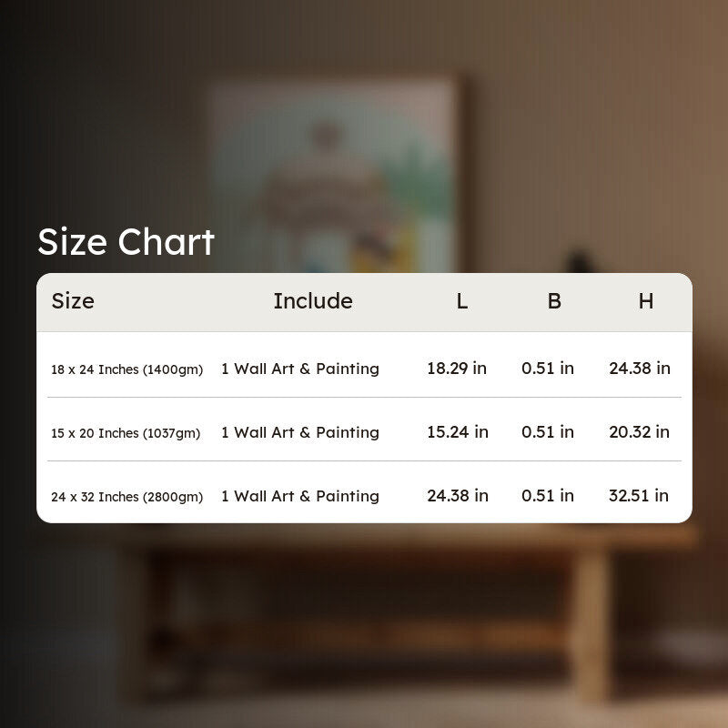Select the Size column header

tap(73, 301)
